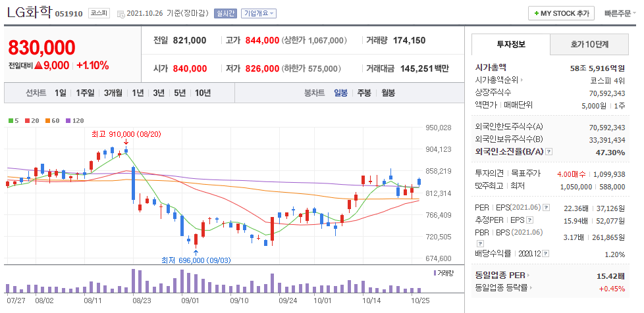Select the 3년 line chart period

tap(159, 93)
